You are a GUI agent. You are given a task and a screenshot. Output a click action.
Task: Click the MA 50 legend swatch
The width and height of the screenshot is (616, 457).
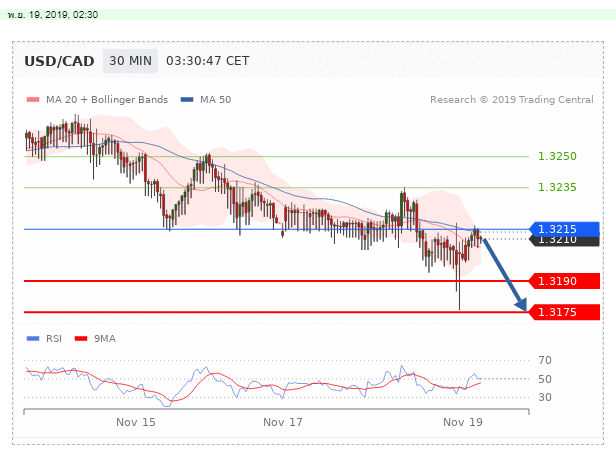coord(187,100)
